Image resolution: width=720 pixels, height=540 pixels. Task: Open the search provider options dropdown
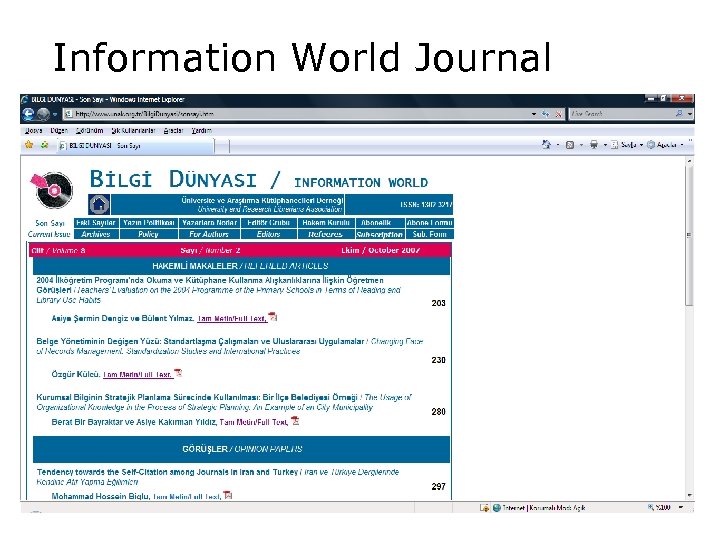click(690, 114)
